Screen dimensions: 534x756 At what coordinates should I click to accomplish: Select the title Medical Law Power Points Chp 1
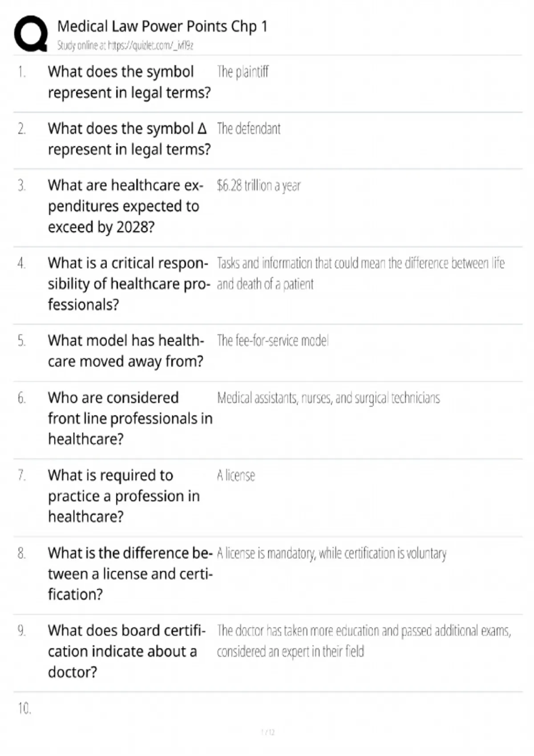point(162,27)
